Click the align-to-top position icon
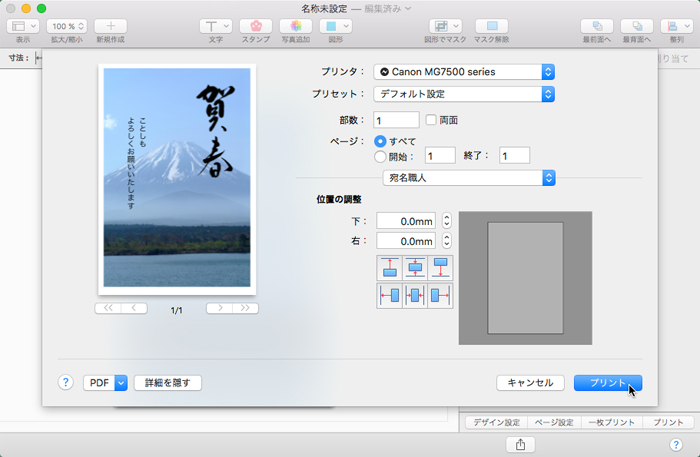Image resolution: width=700 pixels, height=457 pixels. point(389,268)
